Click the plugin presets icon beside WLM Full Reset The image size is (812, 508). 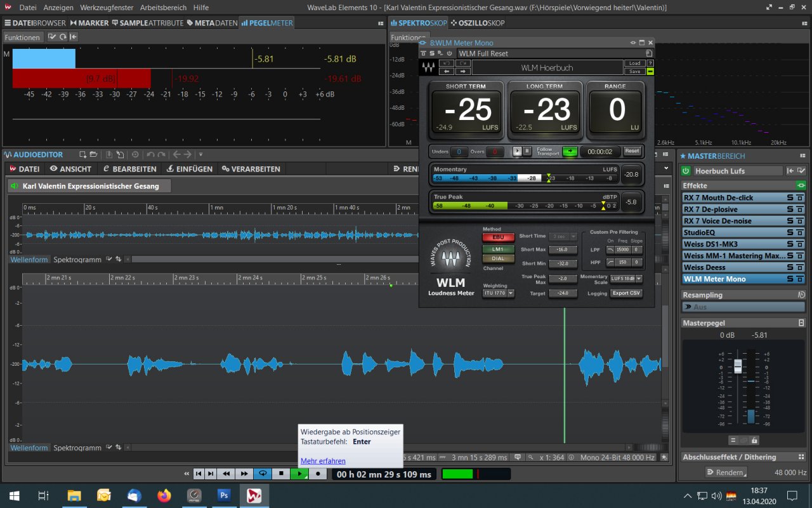click(x=649, y=53)
